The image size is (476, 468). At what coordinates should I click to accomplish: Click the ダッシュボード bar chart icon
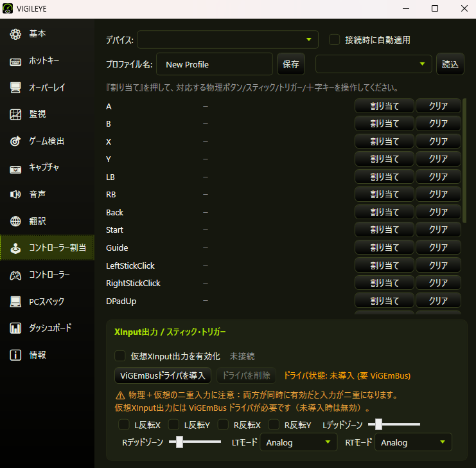[x=15, y=328]
